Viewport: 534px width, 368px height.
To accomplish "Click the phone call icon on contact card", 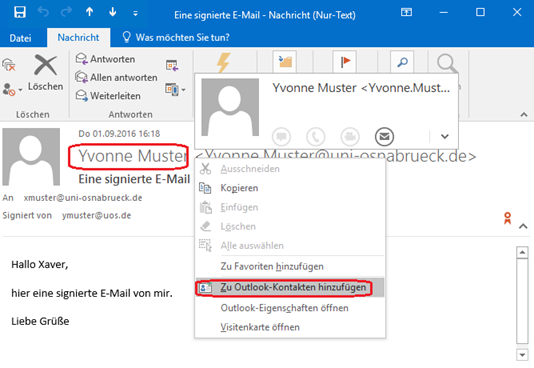I will tap(316, 137).
